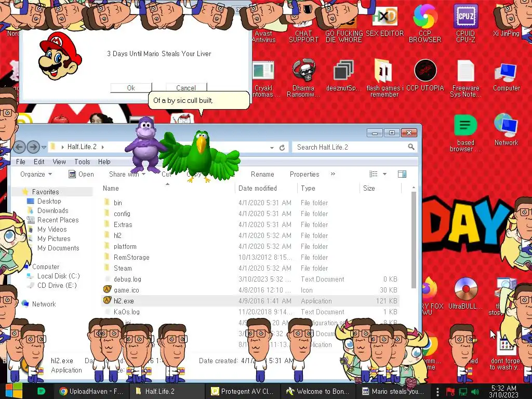Open the Edit menu

39,162
